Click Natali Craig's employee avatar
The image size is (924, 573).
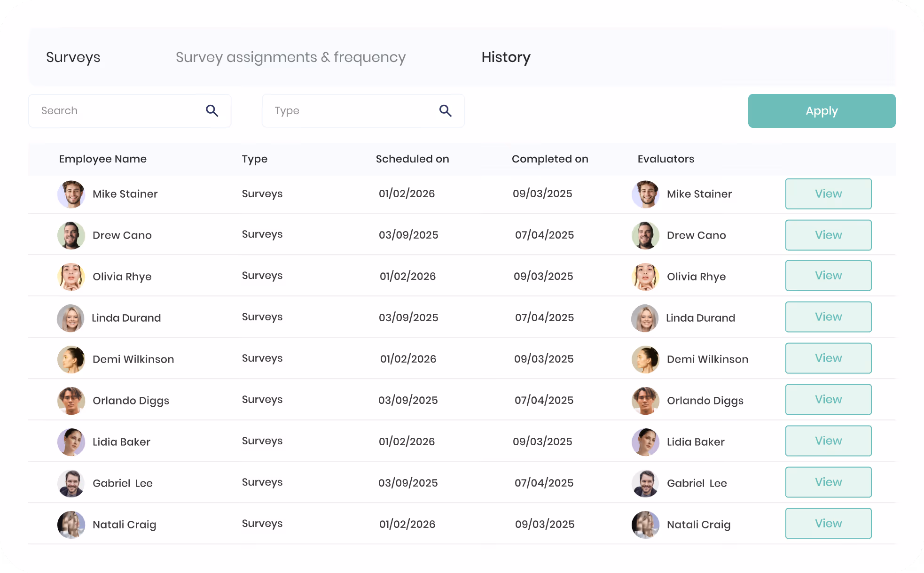71,525
